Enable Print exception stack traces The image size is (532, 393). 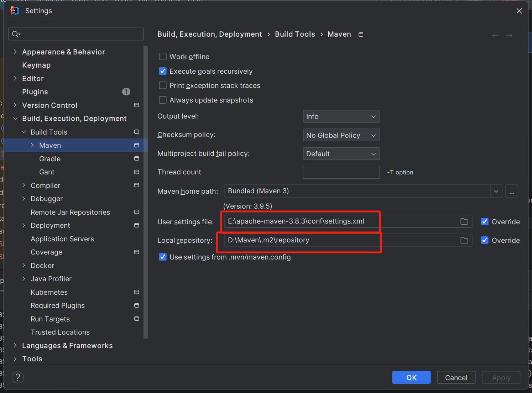coord(163,85)
